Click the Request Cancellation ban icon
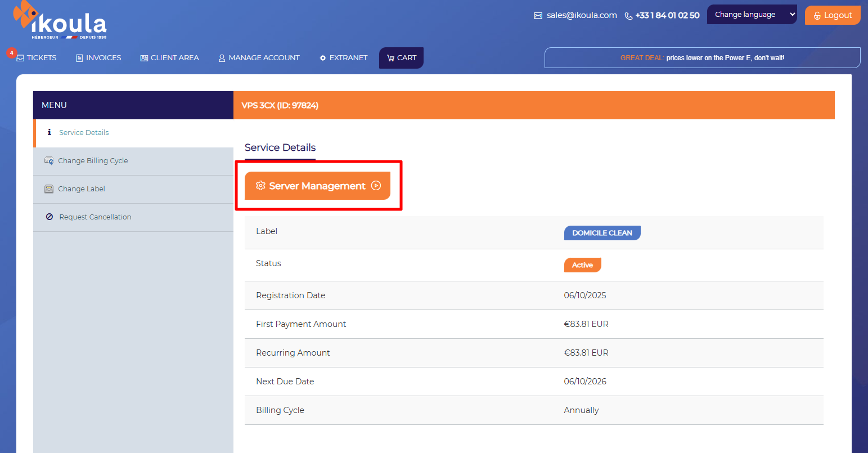 tap(50, 217)
